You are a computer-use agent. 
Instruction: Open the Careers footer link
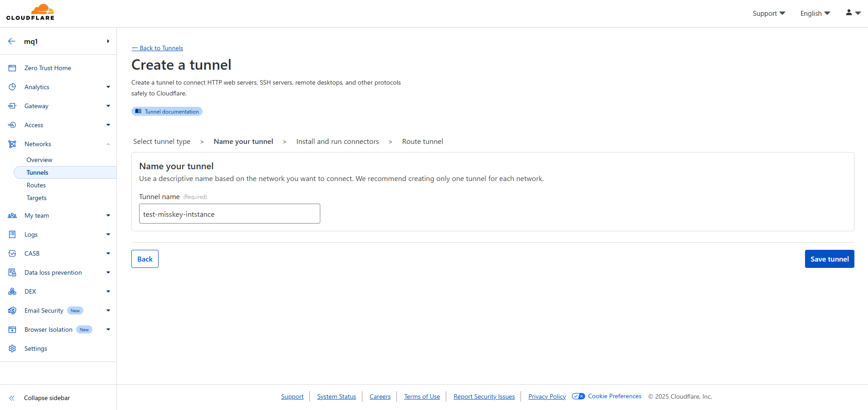pyautogui.click(x=380, y=396)
